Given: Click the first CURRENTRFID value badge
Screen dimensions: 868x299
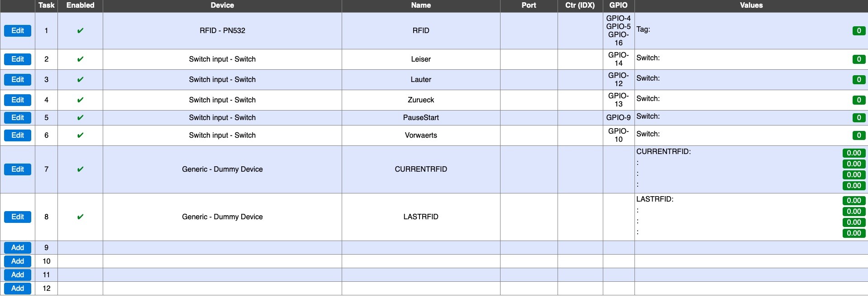Looking at the screenshot, I should point(854,153).
